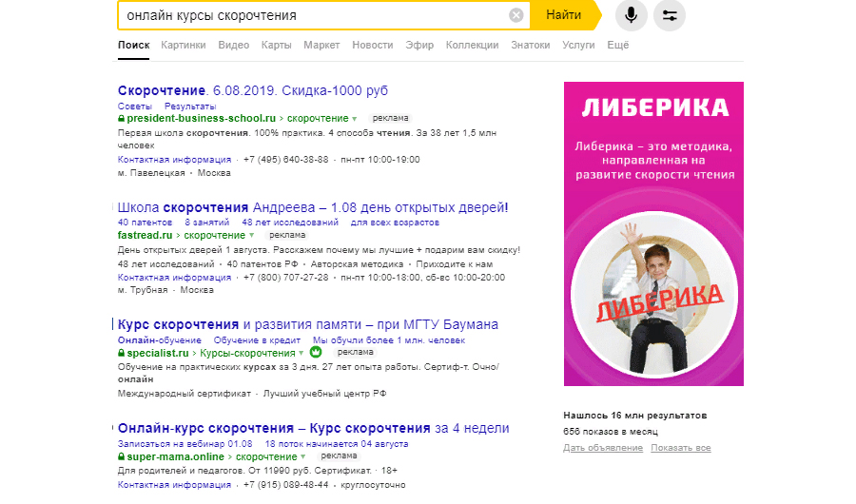Clear the search query with the X icon

[x=516, y=15]
